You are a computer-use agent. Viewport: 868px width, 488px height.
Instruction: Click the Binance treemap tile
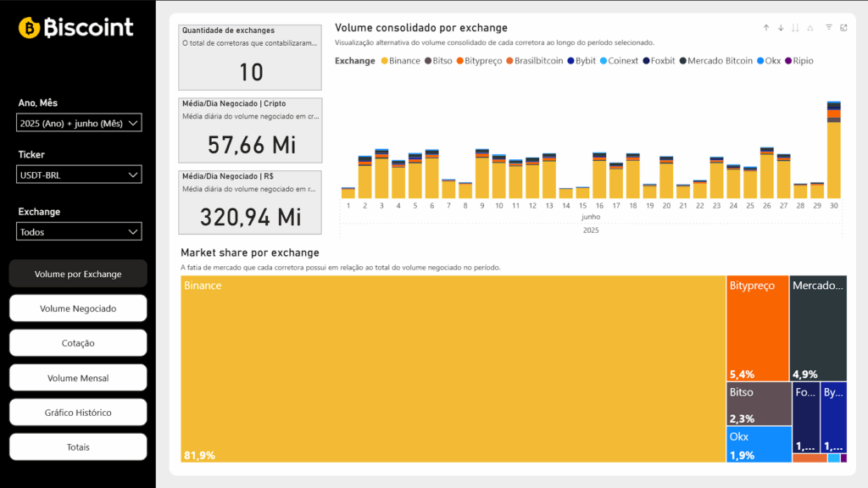click(x=453, y=369)
